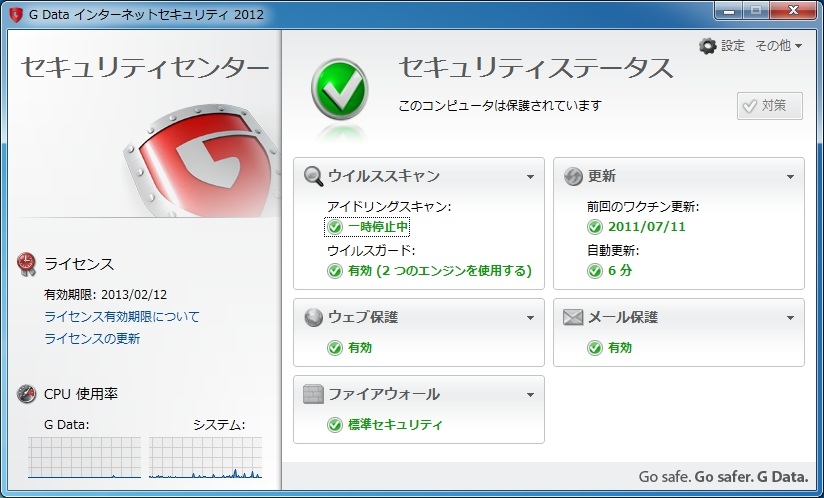This screenshot has height=498, width=824.
Task: Click the ウイルススキャン panel title
Action: [384, 176]
